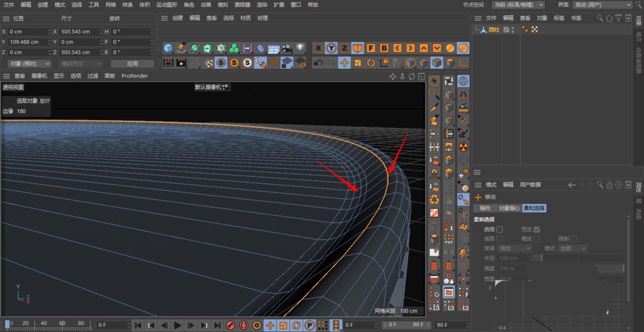Screen dimensions: 644x332
Task: Click the 应用 apply button
Action: [x=132, y=64]
